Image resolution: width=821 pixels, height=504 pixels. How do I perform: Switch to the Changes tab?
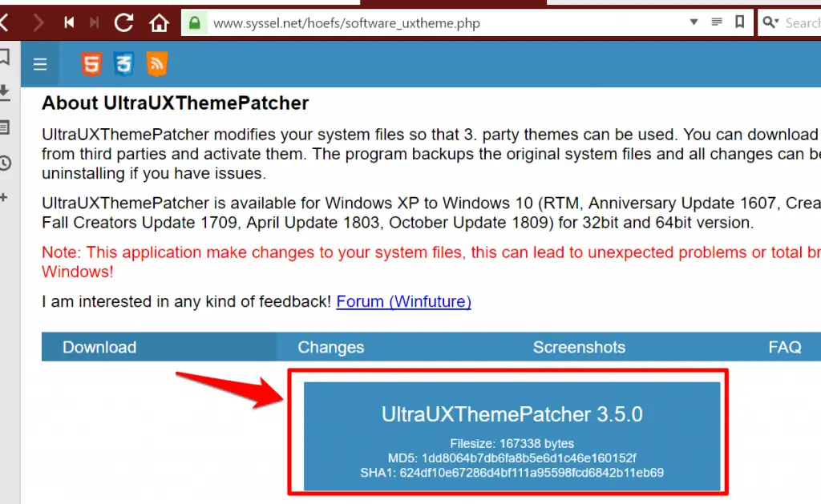click(331, 347)
